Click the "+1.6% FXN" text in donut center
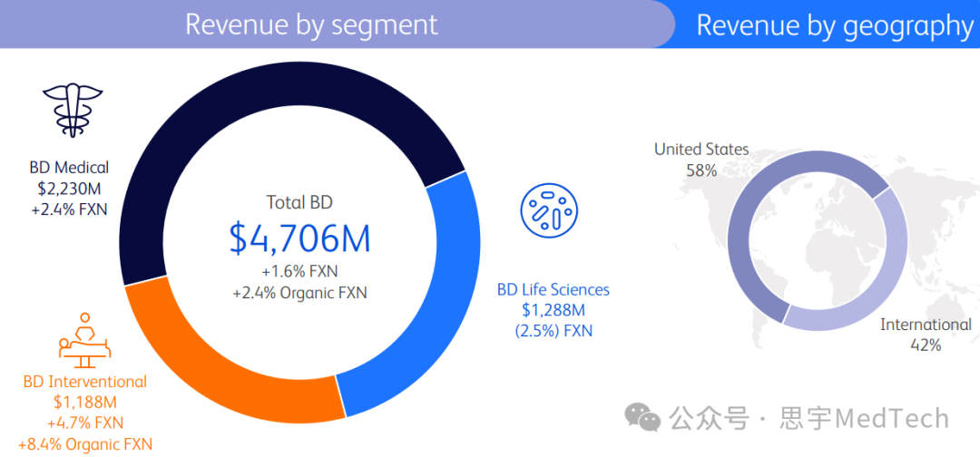This screenshot has height=457, width=980. coord(299,272)
